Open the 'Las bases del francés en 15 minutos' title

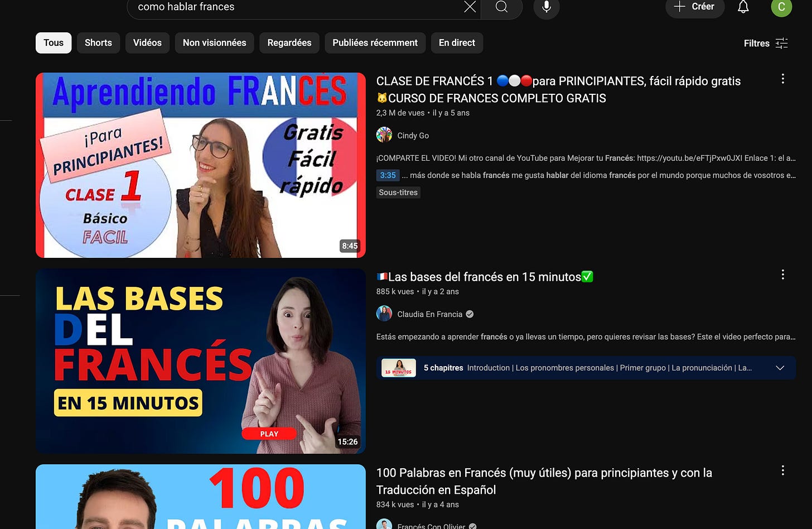point(485,277)
